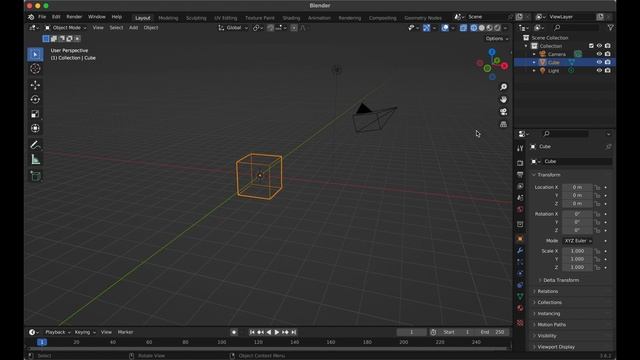Viewport: 640px width, 360px height.
Task: Select the Scale tool
Action: click(36, 114)
